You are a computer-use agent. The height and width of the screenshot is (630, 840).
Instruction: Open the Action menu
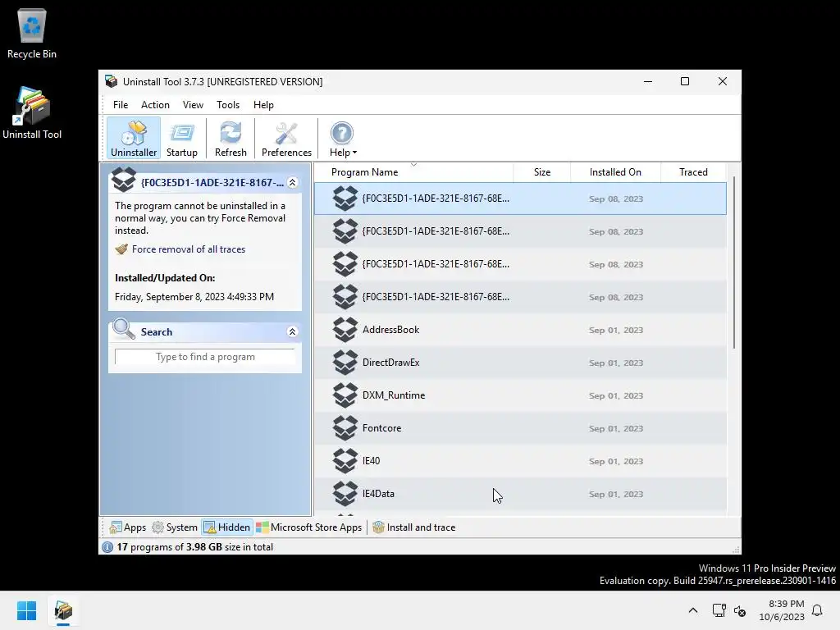pyautogui.click(x=155, y=105)
